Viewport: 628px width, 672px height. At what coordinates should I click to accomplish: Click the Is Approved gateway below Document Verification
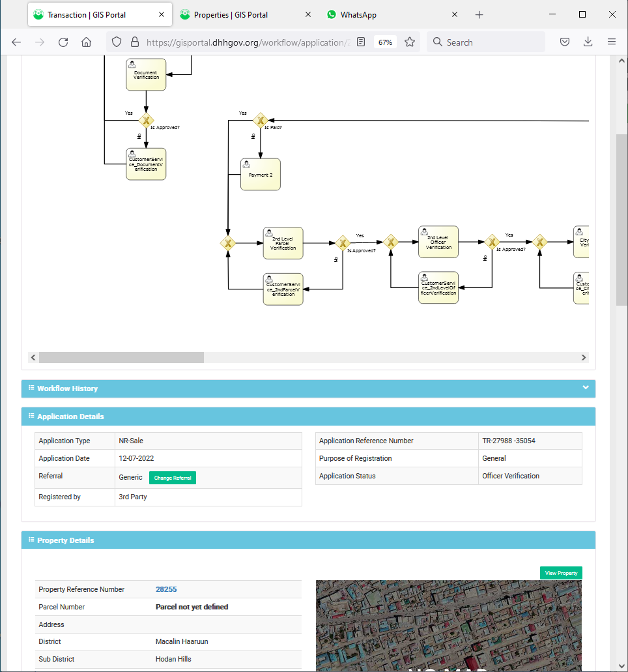tap(146, 121)
